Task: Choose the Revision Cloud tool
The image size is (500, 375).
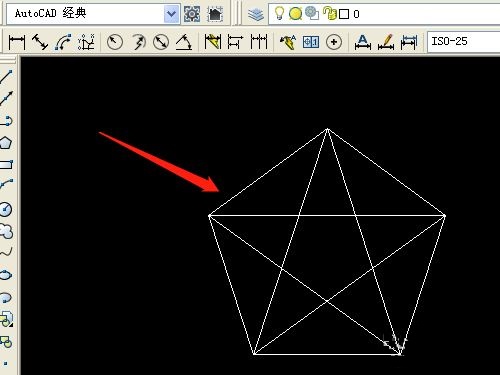Action: pos(6,231)
